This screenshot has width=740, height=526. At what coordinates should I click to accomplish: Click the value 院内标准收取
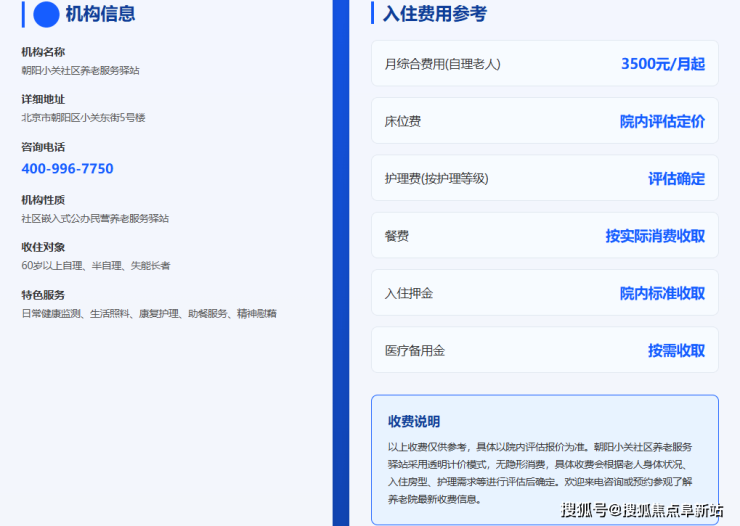663,293
